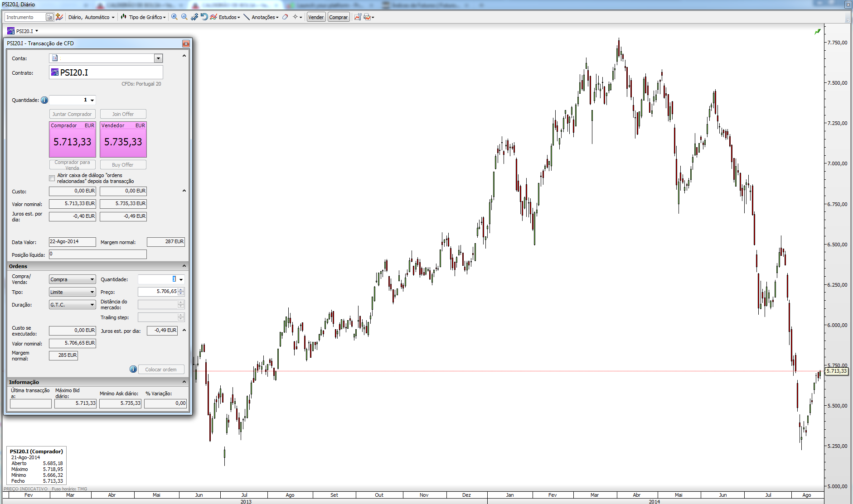The width and height of the screenshot is (853, 504).
Task: Increase Preço with the up stepper
Action: coord(181,290)
